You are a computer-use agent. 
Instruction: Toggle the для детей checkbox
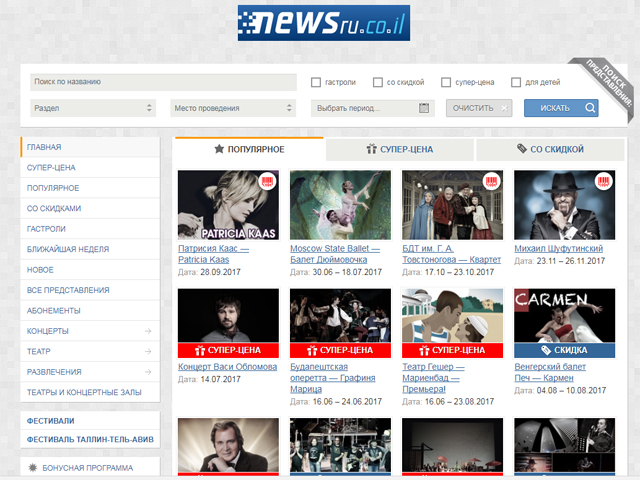[516, 82]
